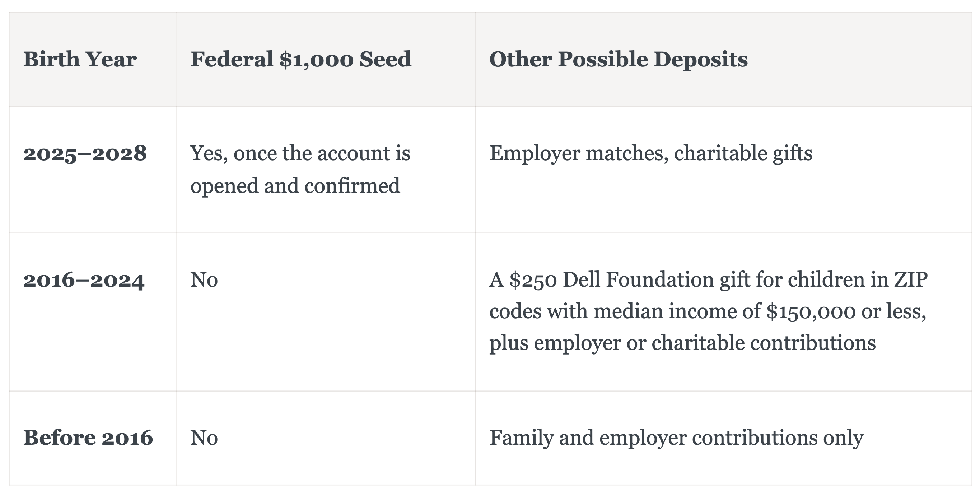Viewport: 980px width, 495px height.
Task: Click the 'No' cell in Before 2016 row
Action: coord(204,438)
